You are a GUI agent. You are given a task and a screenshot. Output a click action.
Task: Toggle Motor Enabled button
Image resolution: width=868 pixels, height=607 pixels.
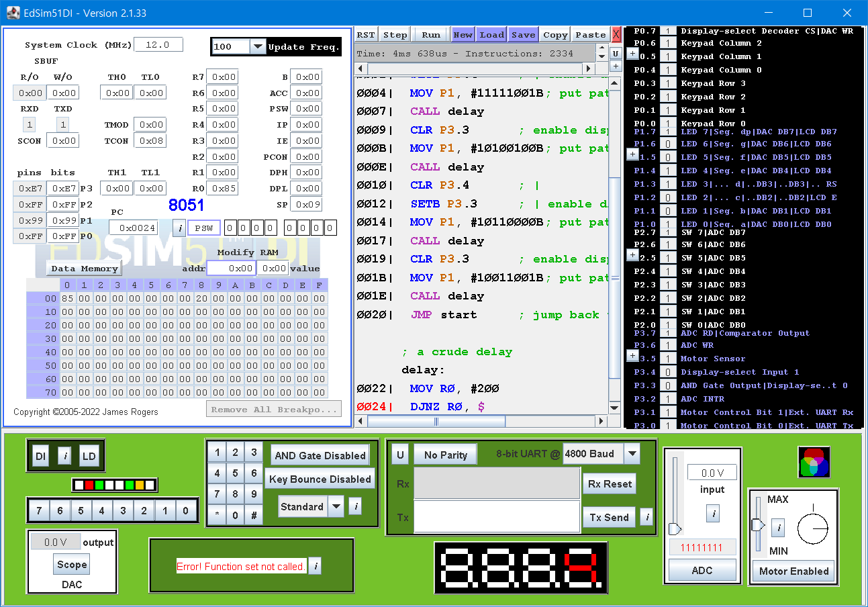pyautogui.click(x=794, y=571)
